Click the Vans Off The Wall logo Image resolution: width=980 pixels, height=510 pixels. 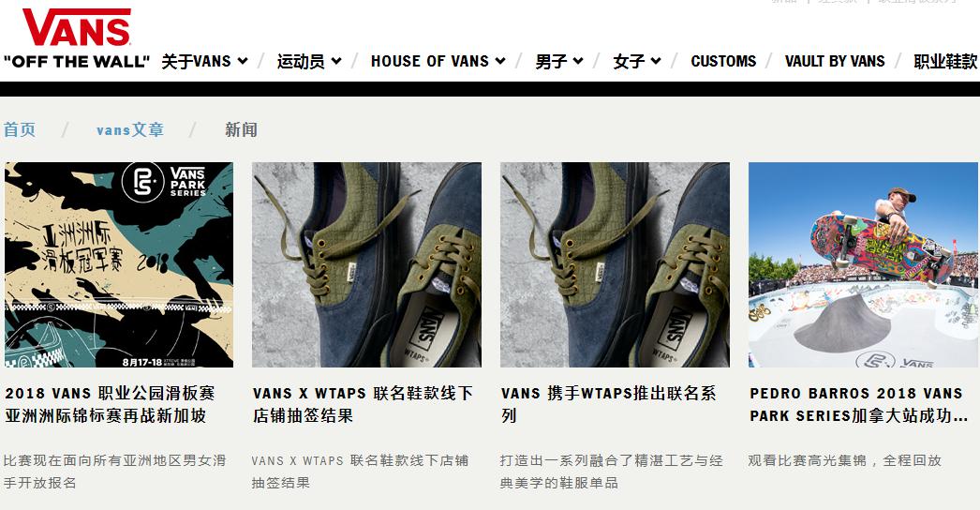point(76,38)
